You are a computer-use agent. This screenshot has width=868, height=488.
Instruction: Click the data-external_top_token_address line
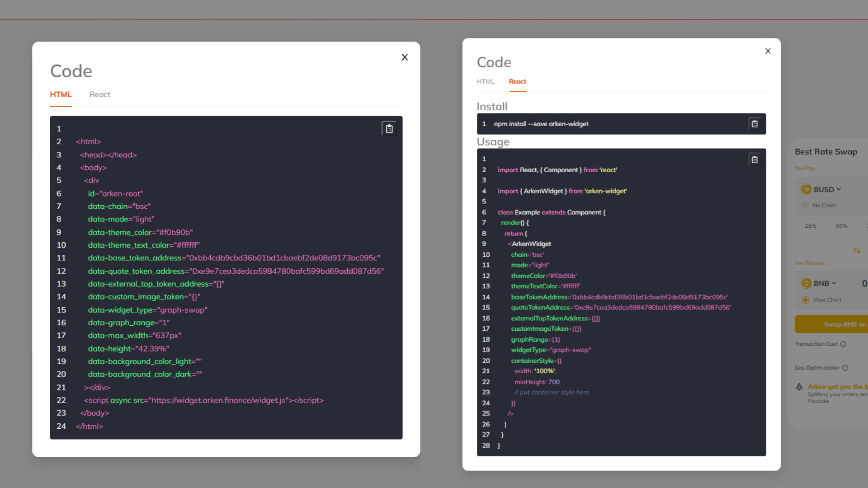click(156, 284)
